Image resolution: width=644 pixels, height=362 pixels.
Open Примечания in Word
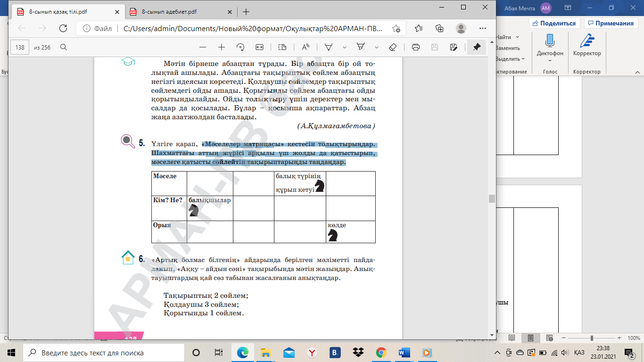[x=611, y=23]
